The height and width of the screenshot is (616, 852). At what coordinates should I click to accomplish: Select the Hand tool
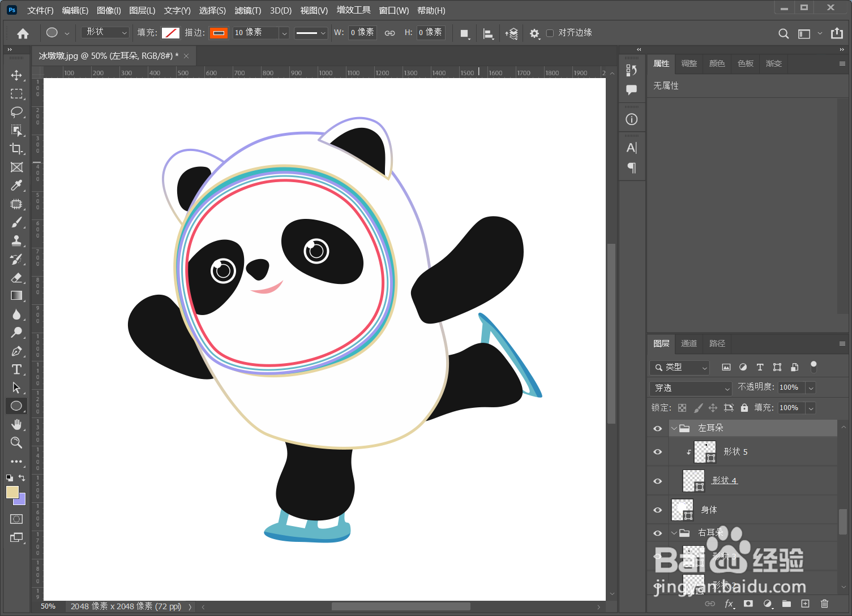click(x=16, y=424)
